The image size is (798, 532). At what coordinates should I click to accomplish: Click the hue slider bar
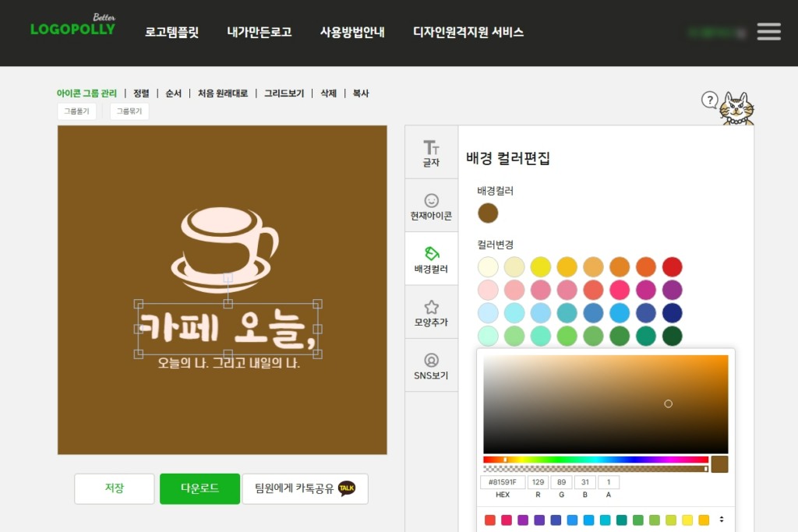point(595,460)
